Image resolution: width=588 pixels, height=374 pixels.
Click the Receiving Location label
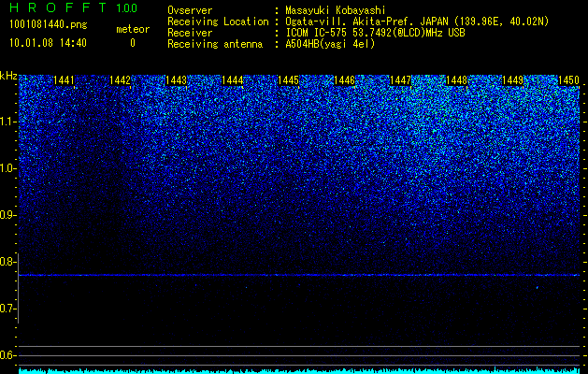[218, 22]
